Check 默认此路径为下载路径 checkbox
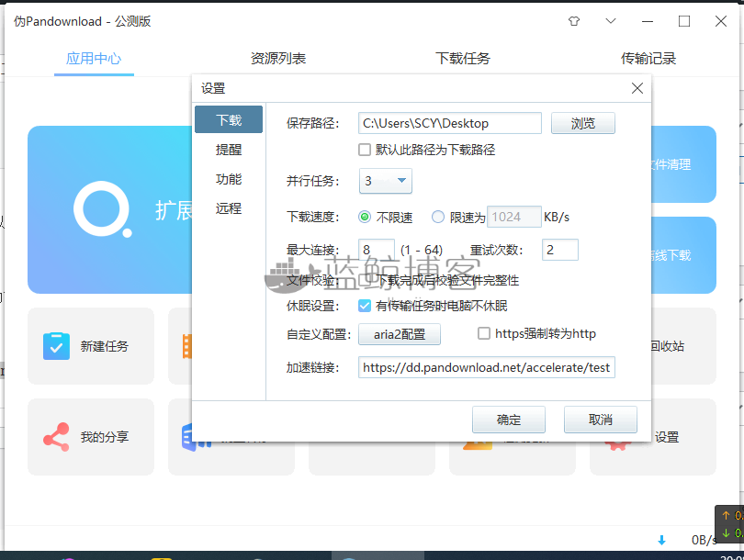The image size is (744, 560). pyautogui.click(x=365, y=150)
